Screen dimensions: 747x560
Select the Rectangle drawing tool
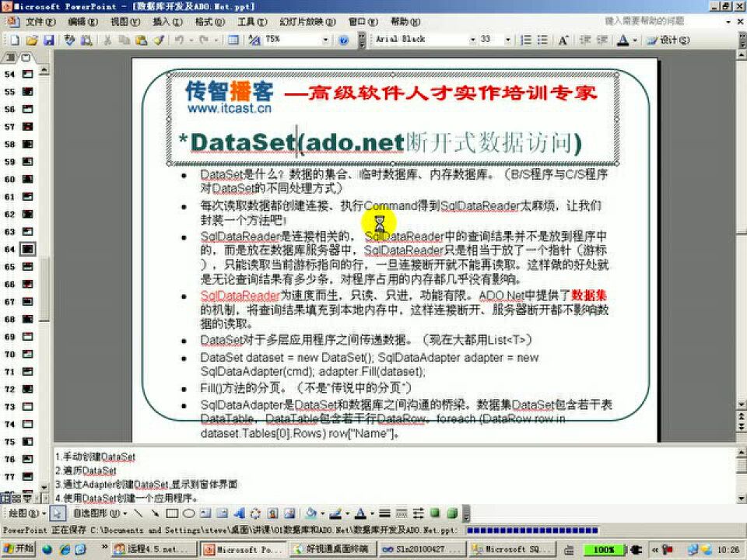click(172, 513)
